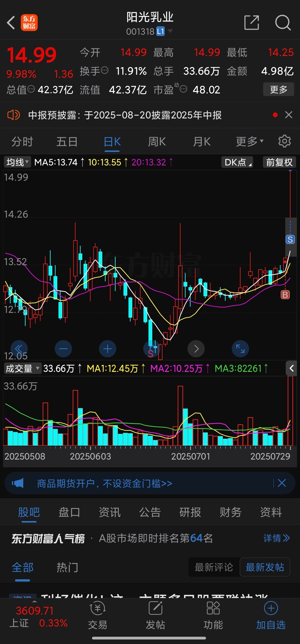This screenshot has height=644, width=300.
Task: Tap the 市盈 info icon
Action: [183, 89]
